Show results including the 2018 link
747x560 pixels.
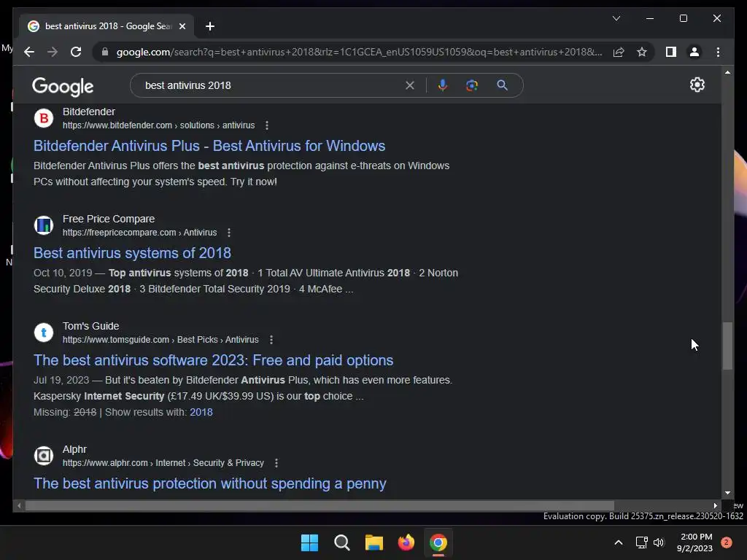pos(201,412)
